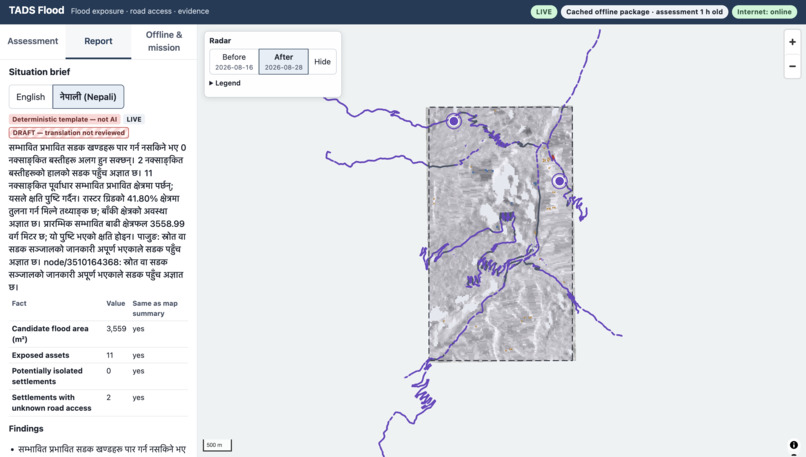Click the Findings heading
This screenshot has height=457, width=806.
(26, 429)
